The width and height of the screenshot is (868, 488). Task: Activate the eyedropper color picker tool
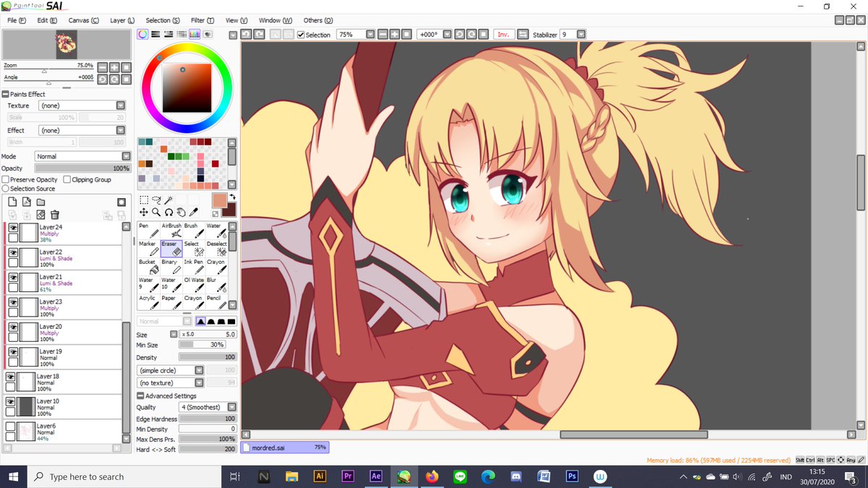click(x=193, y=213)
